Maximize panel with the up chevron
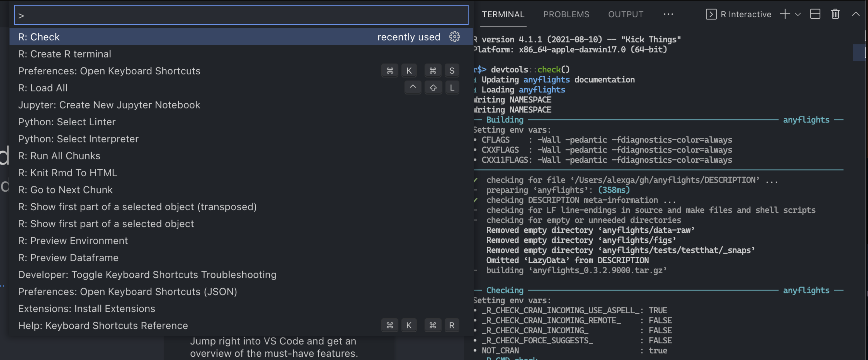 pos(856,14)
